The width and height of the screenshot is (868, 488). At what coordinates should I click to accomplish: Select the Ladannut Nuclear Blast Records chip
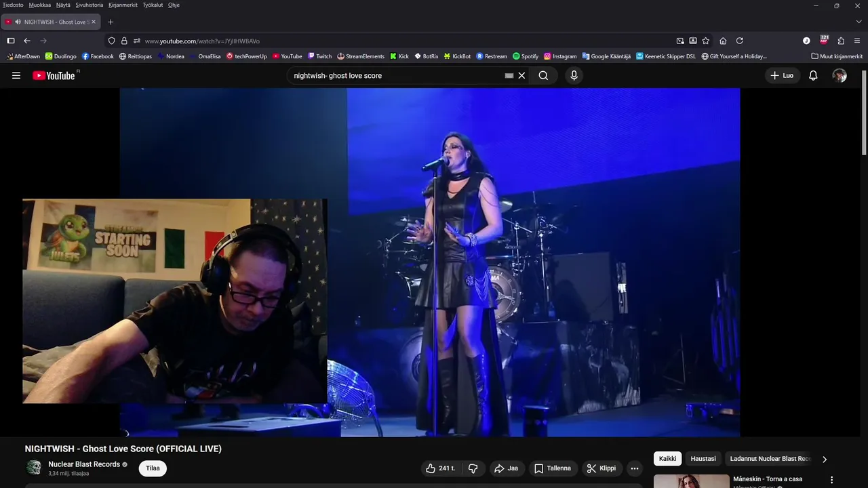click(x=769, y=459)
